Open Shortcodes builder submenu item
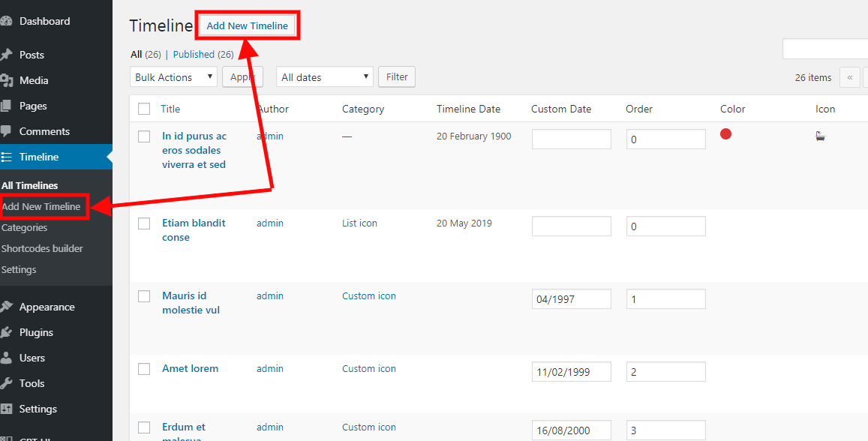 point(42,248)
